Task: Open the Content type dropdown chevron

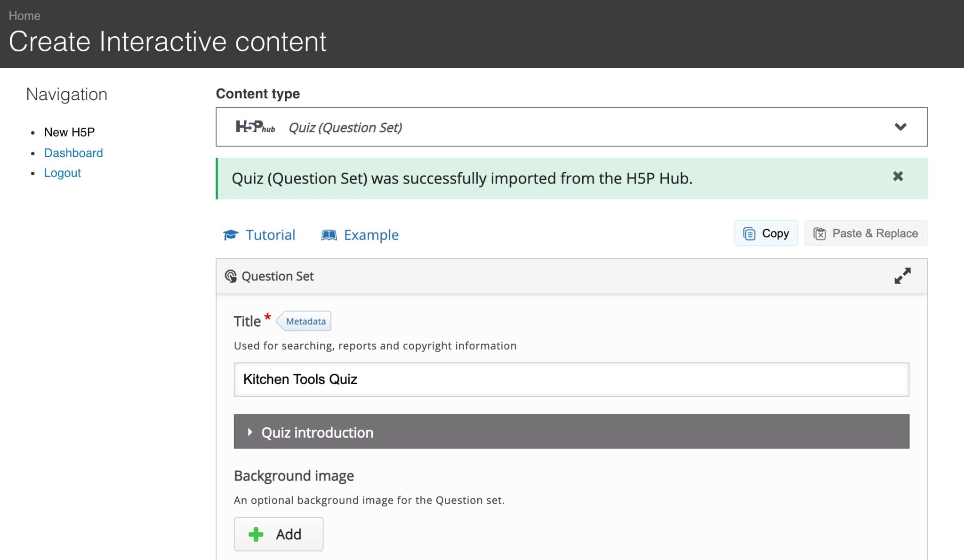Action: (901, 127)
